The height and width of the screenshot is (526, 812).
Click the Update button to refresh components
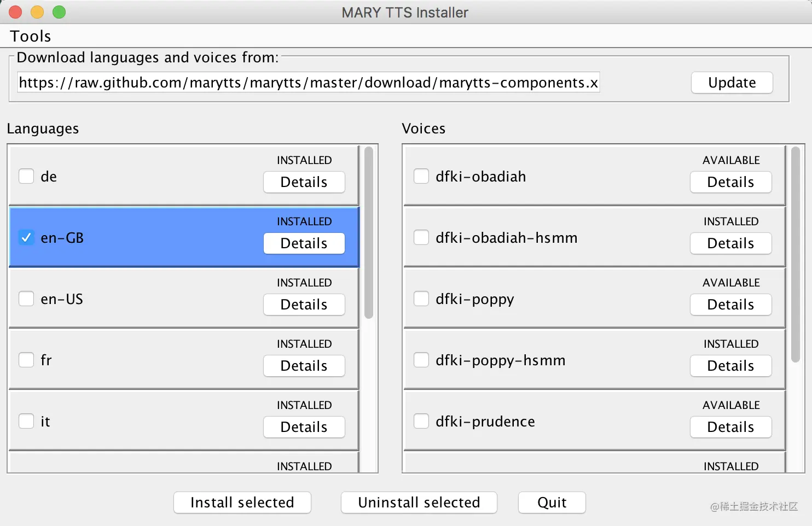732,83
